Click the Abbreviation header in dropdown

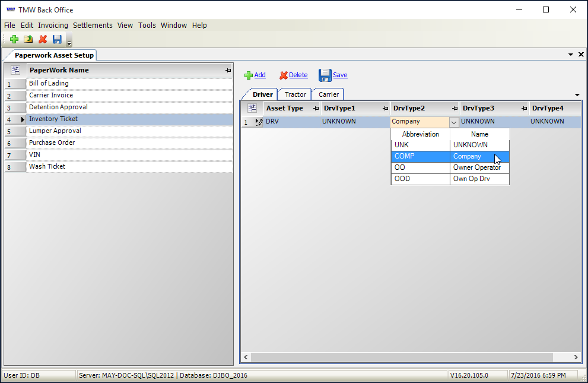[420, 134]
